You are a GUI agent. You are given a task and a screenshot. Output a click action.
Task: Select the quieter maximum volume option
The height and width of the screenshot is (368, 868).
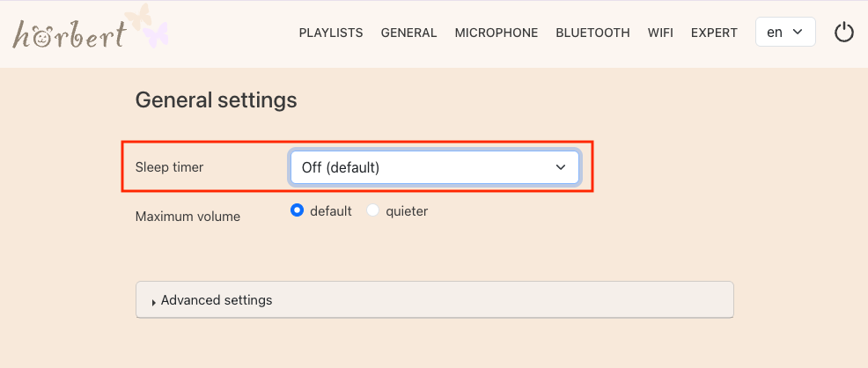pyautogui.click(x=373, y=211)
